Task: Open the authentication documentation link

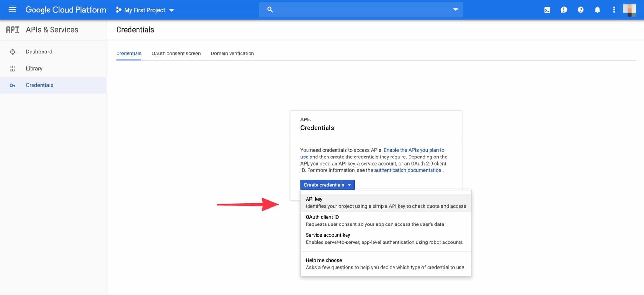Action: click(x=408, y=170)
